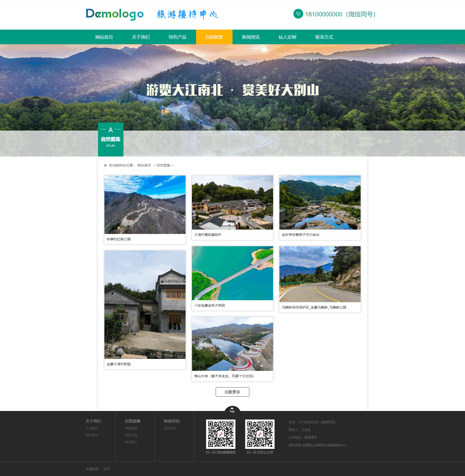
Task: Select 秀美景色 in the footer atlas list
Action: pyautogui.click(x=131, y=428)
